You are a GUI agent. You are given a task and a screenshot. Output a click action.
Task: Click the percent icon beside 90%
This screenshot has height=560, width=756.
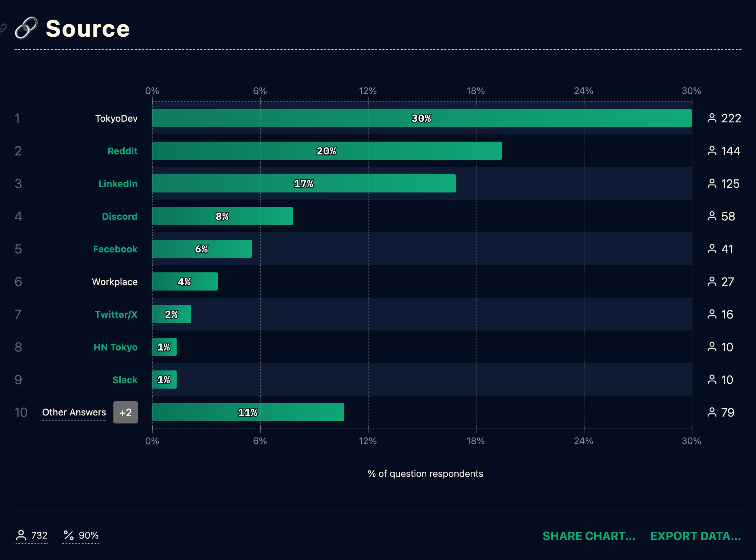(68, 535)
